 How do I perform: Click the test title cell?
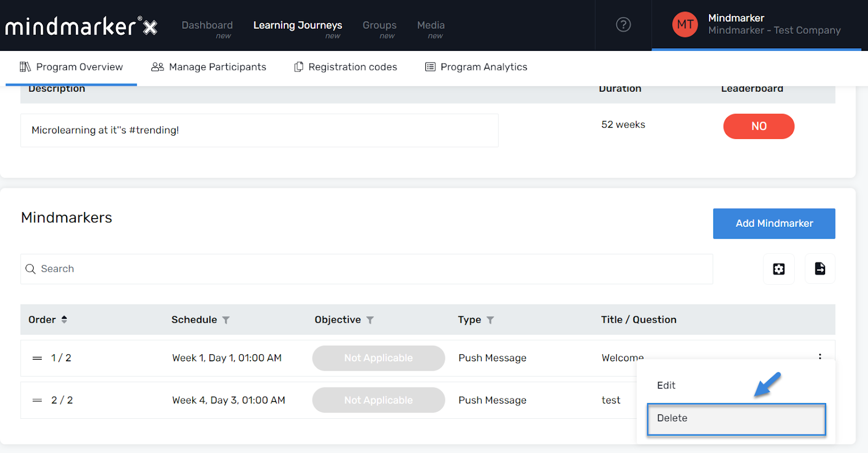click(x=611, y=400)
